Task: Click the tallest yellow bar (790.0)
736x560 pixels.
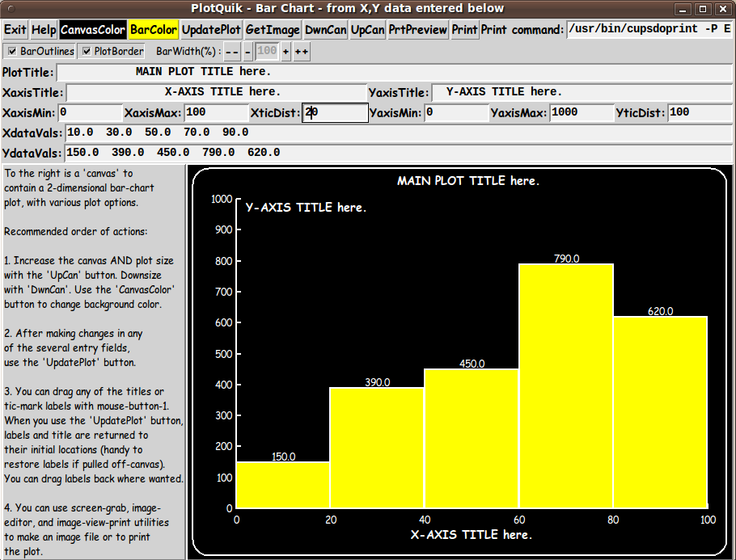Action: pyautogui.click(x=566, y=386)
